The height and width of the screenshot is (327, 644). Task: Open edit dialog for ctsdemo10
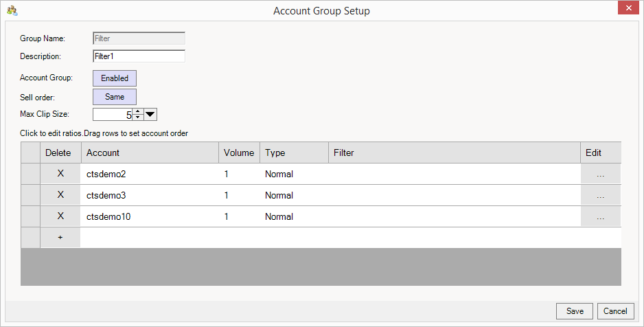click(x=600, y=216)
